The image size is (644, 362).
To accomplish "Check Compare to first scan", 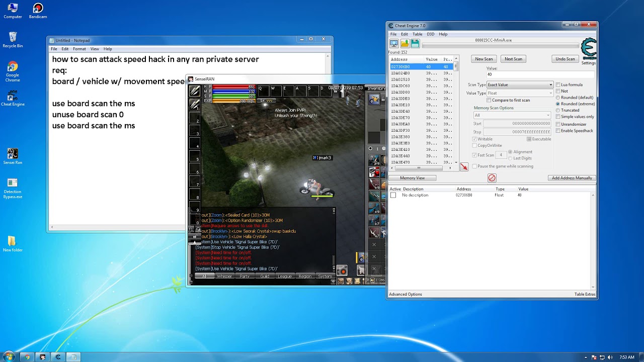I will point(489,100).
